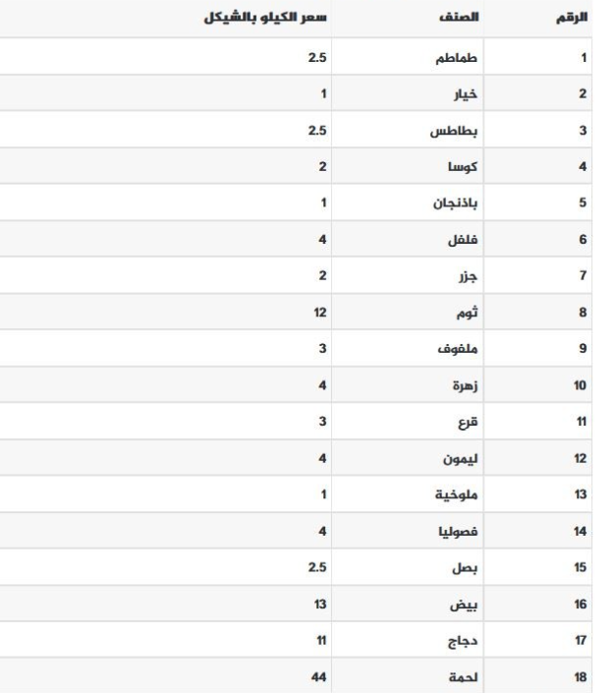Click row number 10 cell
Image resolution: width=616 pixels, height=693 pixels.
click(x=579, y=386)
